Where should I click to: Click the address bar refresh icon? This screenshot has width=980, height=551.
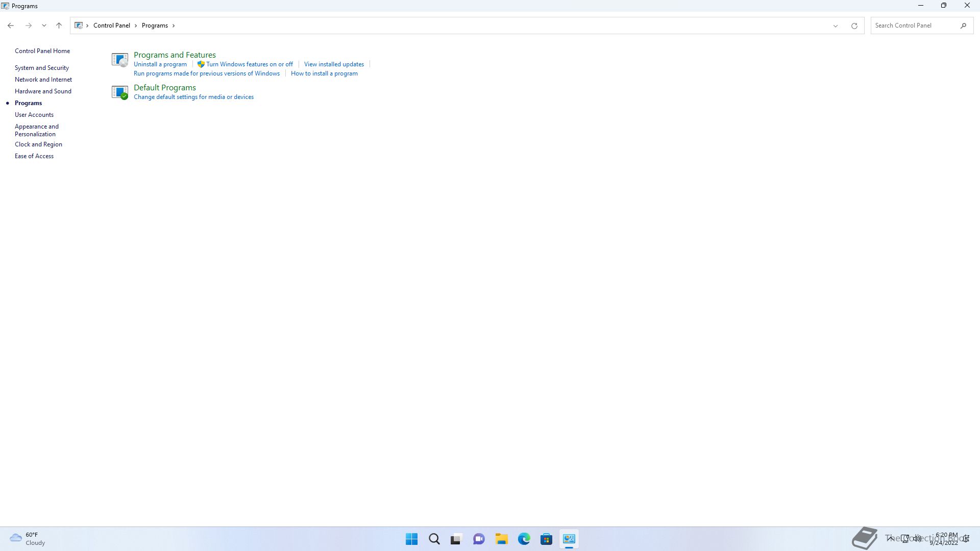854,26
